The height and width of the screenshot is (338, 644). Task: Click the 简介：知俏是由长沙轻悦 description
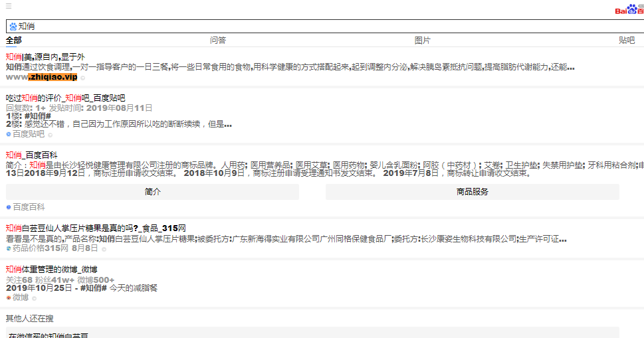pos(324,169)
